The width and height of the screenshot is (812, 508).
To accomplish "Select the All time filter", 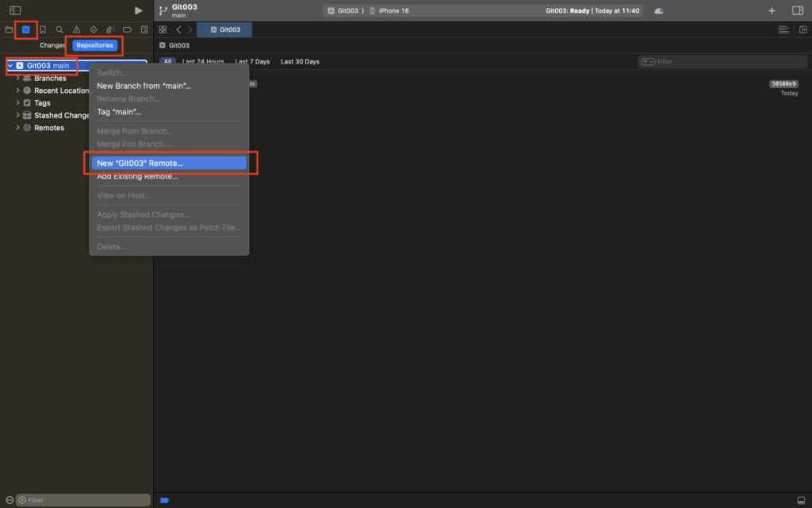I will click(x=167, y=61).
